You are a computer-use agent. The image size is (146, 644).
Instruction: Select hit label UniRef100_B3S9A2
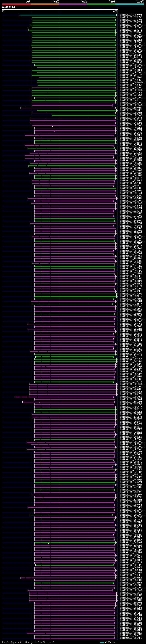(x=131, y=32)
